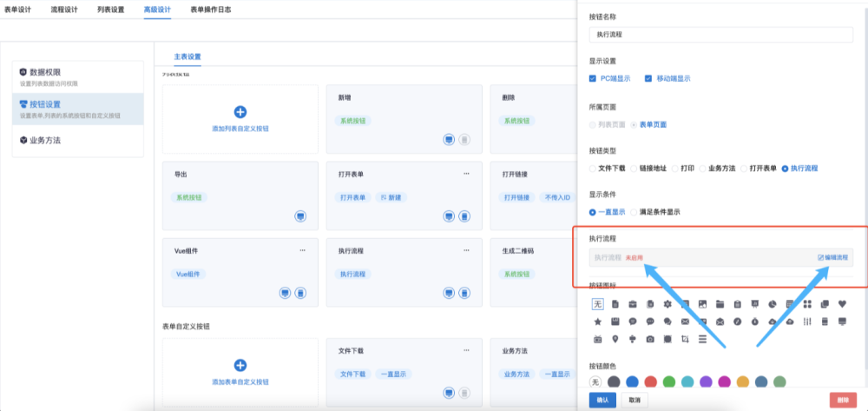The width and height of the screenshot is (868, 411).
Task: Click the plus icon to add list custom button
Action: (240, 111)
